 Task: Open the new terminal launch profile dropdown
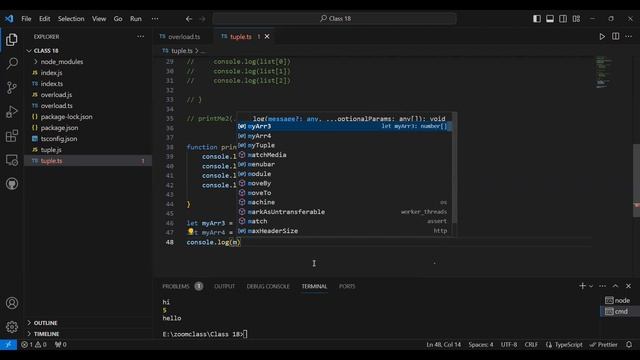click(591, 286)
